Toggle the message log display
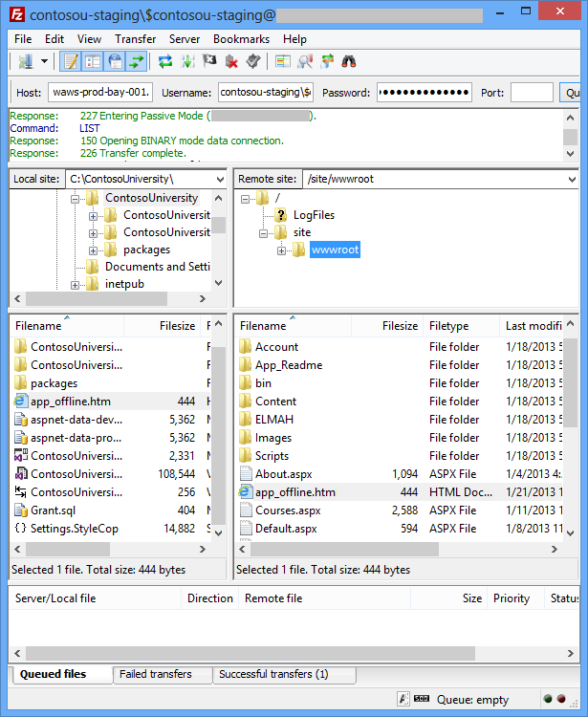The height and width of the screenshot is (717, 588). 71,61
